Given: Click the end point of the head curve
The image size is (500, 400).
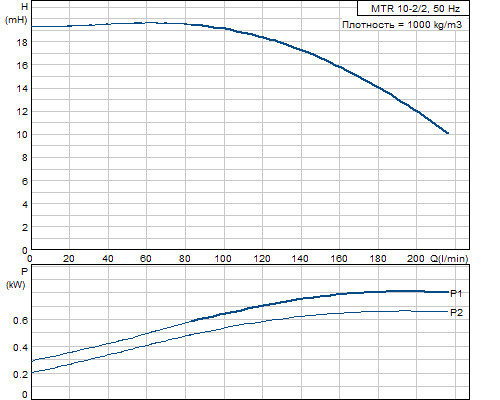Looking at the screenshot, I should tap(448, 133).
